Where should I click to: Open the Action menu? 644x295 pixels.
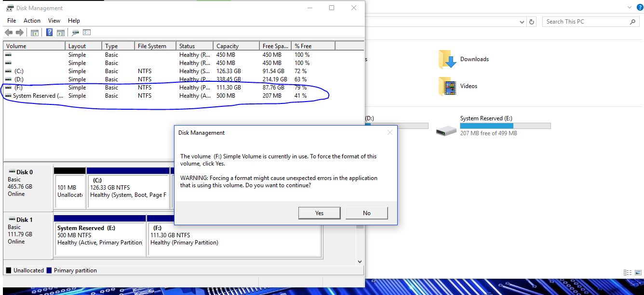[32, 21]
